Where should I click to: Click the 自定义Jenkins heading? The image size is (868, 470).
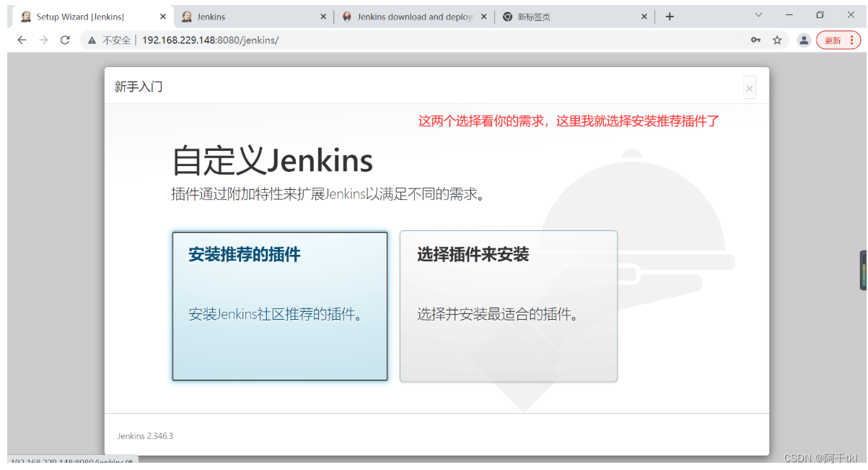coord(273,160)
